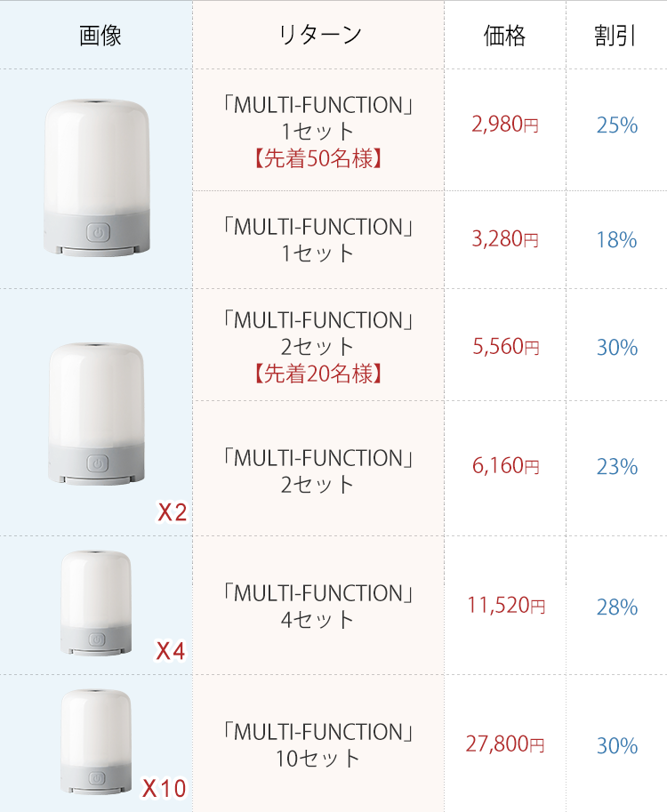Viewport: 667px width, 812px height.
Task: Open the top single lamp product image
Action: (x=97, y=178)
